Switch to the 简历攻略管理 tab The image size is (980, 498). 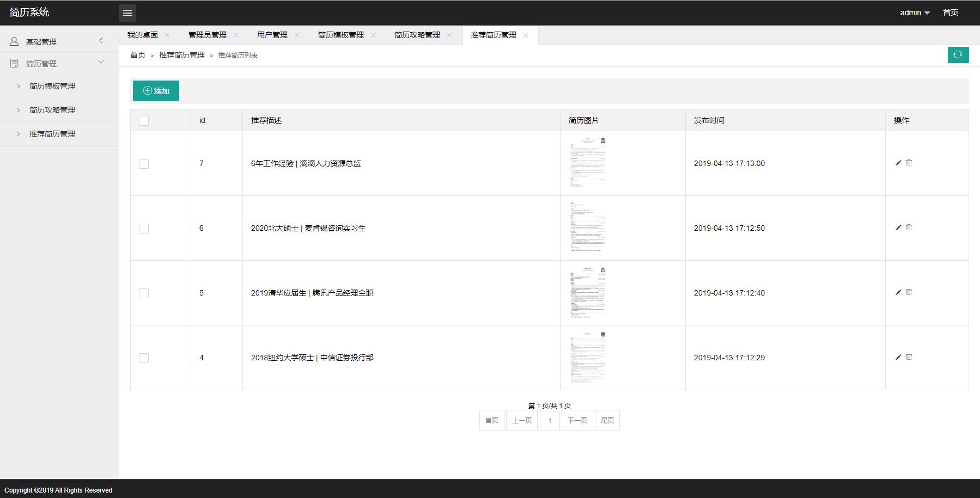(417, 35)
